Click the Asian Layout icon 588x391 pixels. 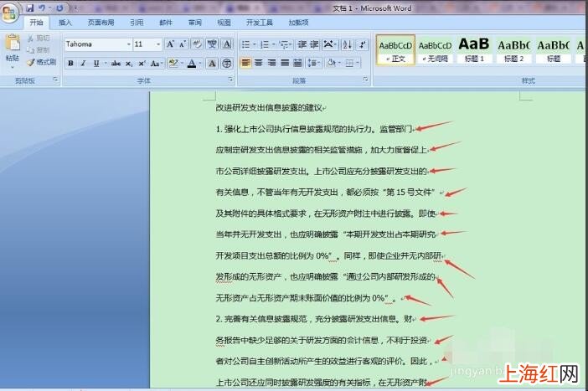pyautogui.click(x=330, y=44)
